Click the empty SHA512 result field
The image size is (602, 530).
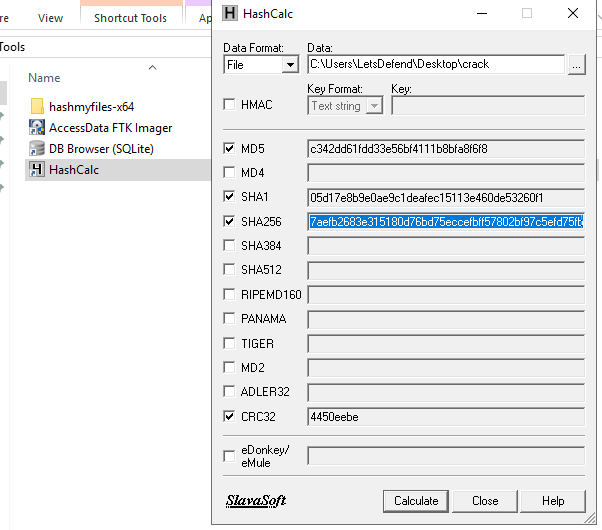[x=446, y=270]
